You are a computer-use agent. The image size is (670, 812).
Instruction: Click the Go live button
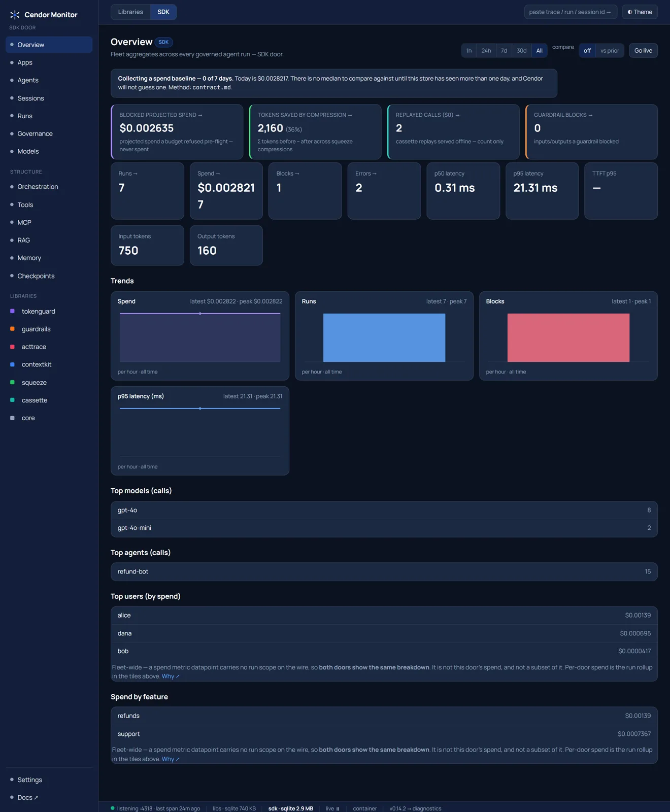tap(643, 51)
